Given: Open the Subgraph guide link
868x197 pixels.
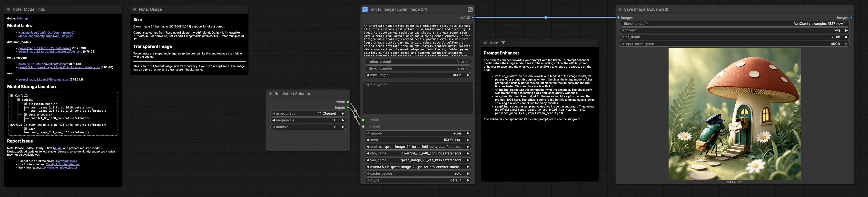Looking at the screenshot, I should 23,18.
